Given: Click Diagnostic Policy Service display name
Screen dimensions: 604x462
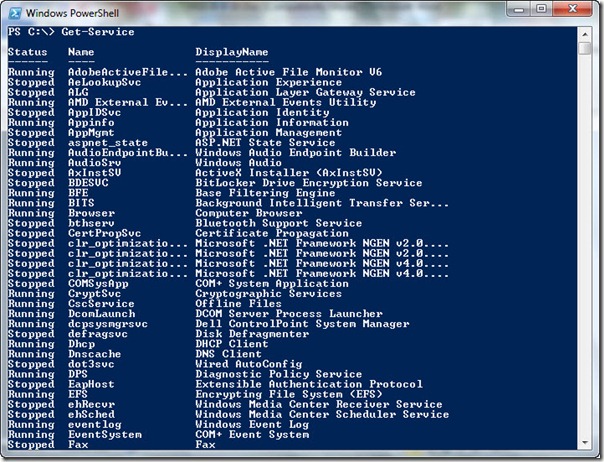Looking at the screenshot, I should pyautogui.click(x=279, y=374).
